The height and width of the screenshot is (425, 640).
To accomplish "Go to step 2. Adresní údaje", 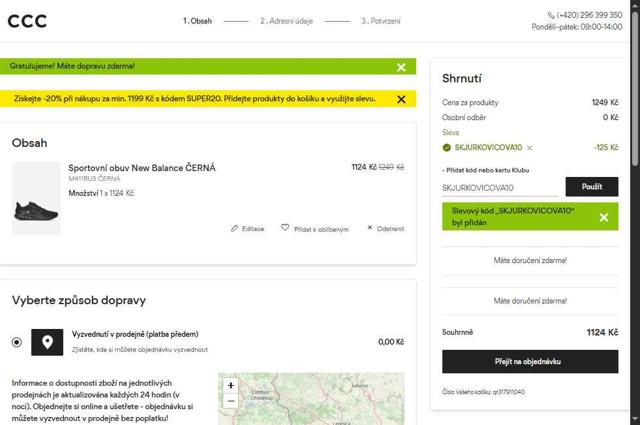I will pos(287,21).
